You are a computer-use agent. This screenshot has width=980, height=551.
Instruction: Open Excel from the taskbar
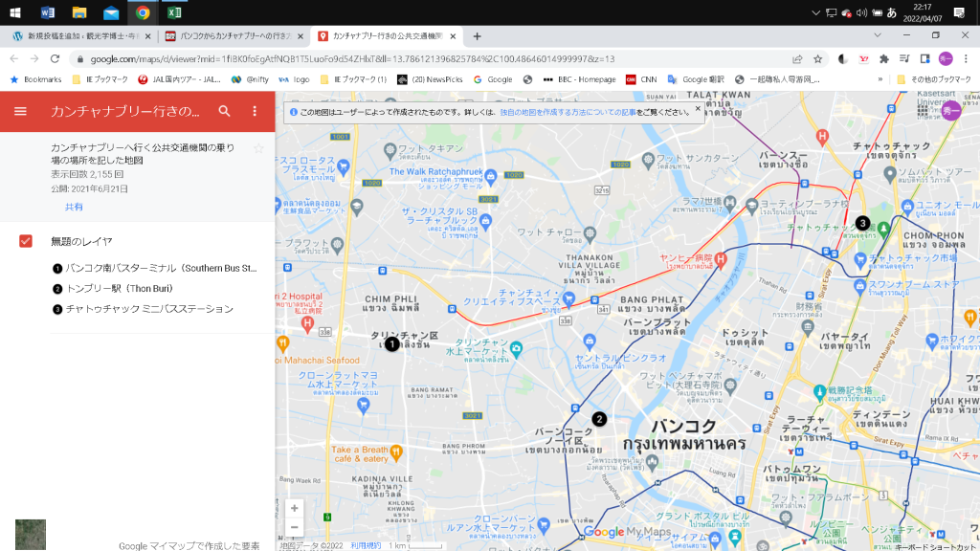pyautogui.click(x=174, y=12)
